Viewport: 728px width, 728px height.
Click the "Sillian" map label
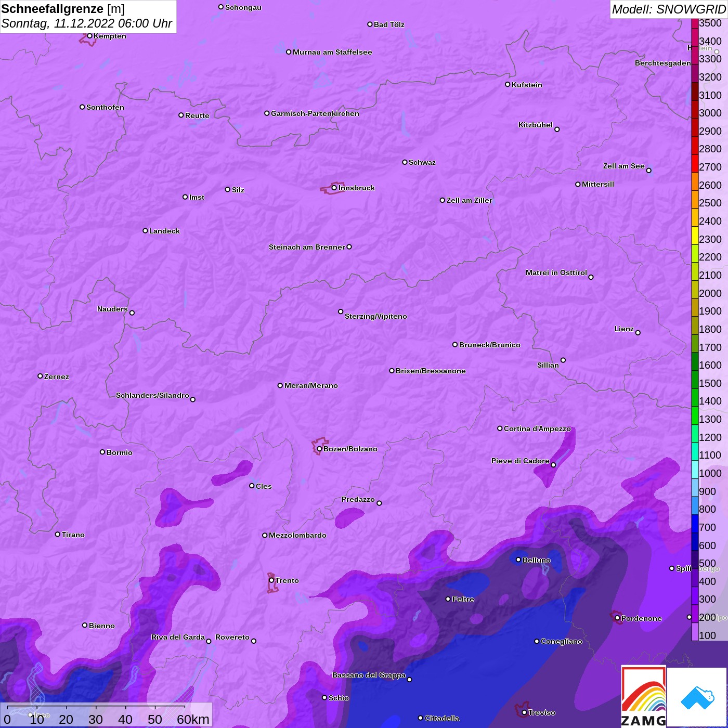(x=548, y=365)
